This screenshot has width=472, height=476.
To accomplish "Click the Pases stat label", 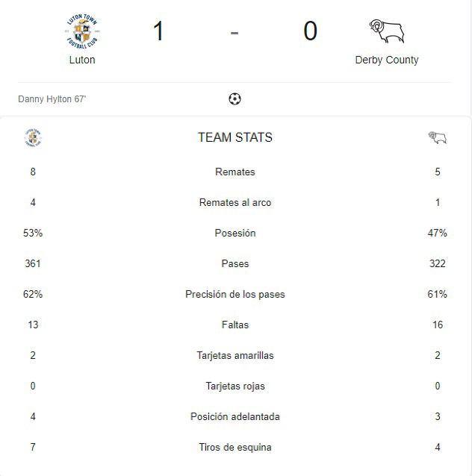I will 235,263.
